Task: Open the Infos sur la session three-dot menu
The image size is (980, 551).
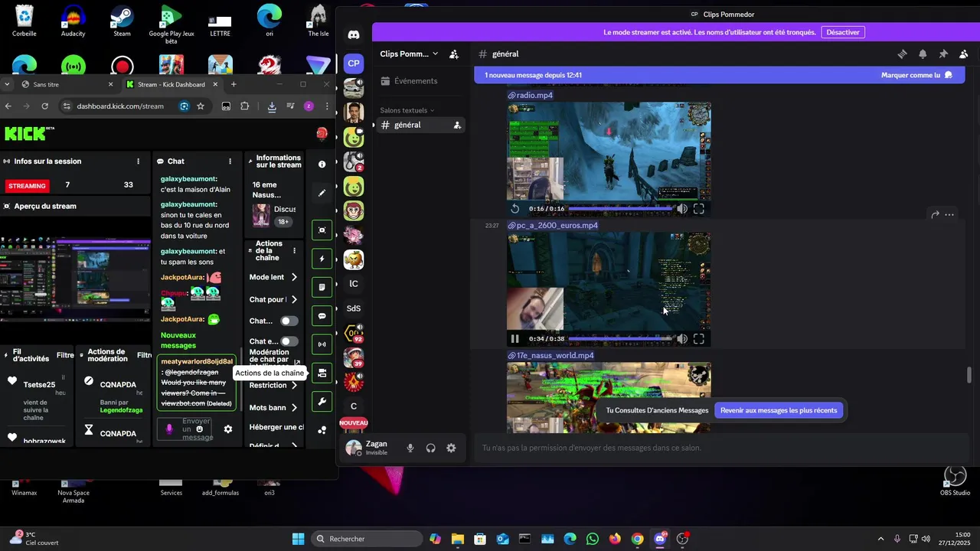Action: coord(138,161)
